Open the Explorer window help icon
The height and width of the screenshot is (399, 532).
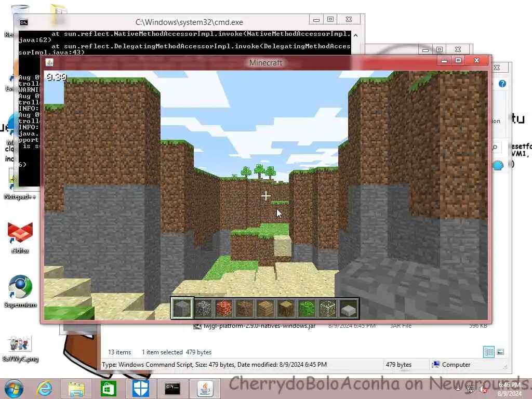(502, 84)
